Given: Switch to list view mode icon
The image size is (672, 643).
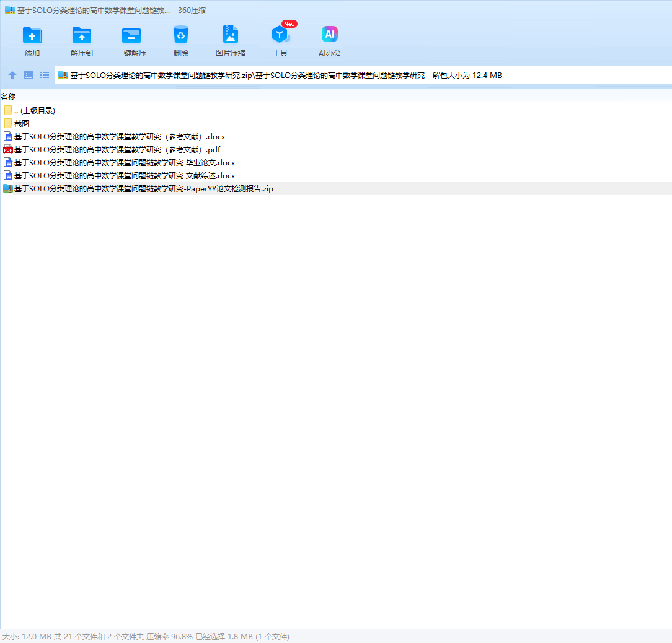Looking at the screenshot, I should (x=45, y=76).
